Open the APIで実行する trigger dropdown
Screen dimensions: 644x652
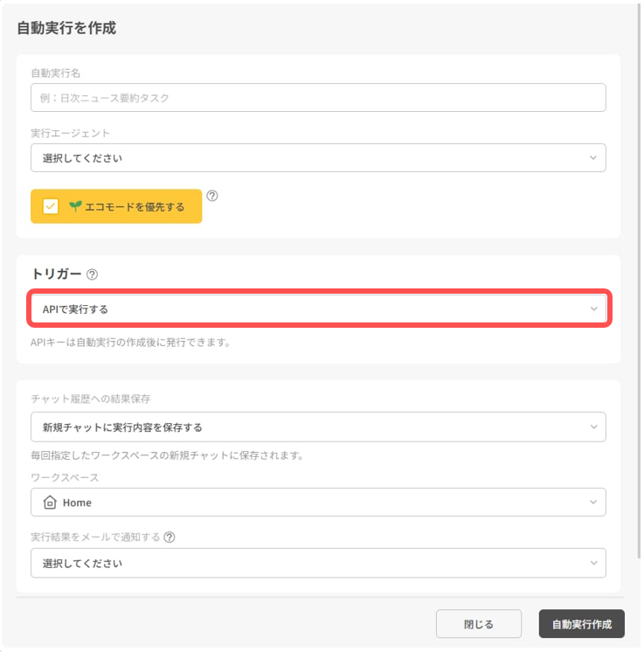[x=318, y=309]
